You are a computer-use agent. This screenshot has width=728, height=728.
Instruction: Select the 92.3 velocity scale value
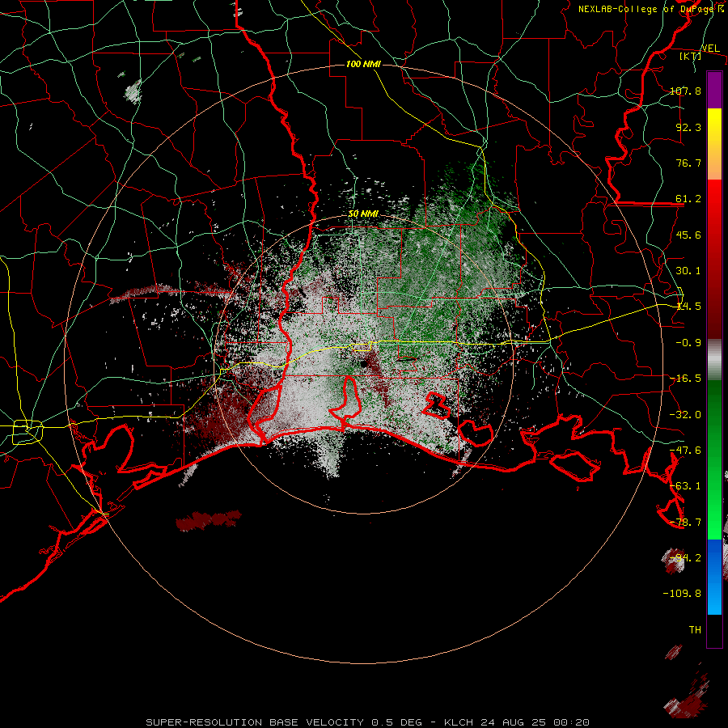pos(688,127)
